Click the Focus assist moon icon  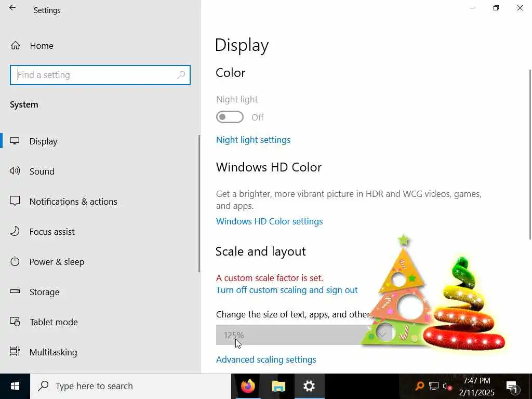point(15,231)
